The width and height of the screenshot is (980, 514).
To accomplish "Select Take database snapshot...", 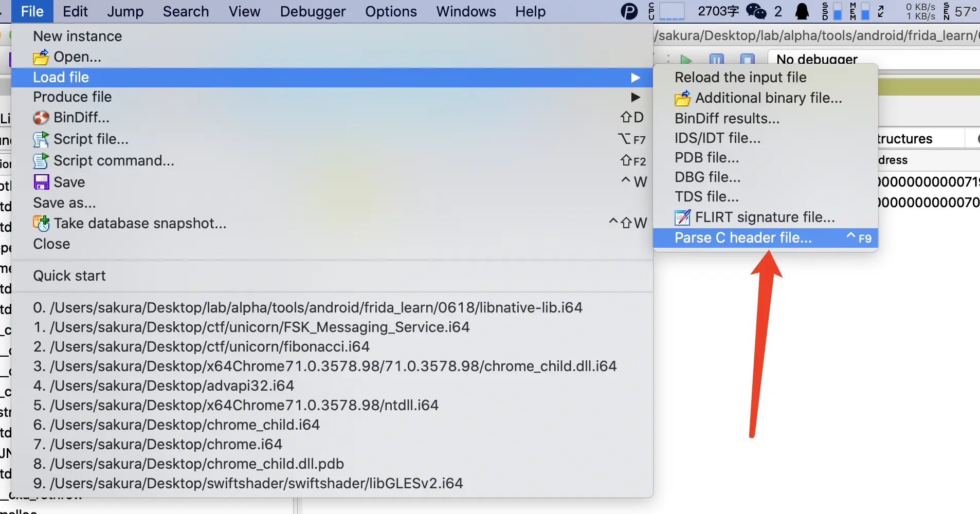I will 332,223.
